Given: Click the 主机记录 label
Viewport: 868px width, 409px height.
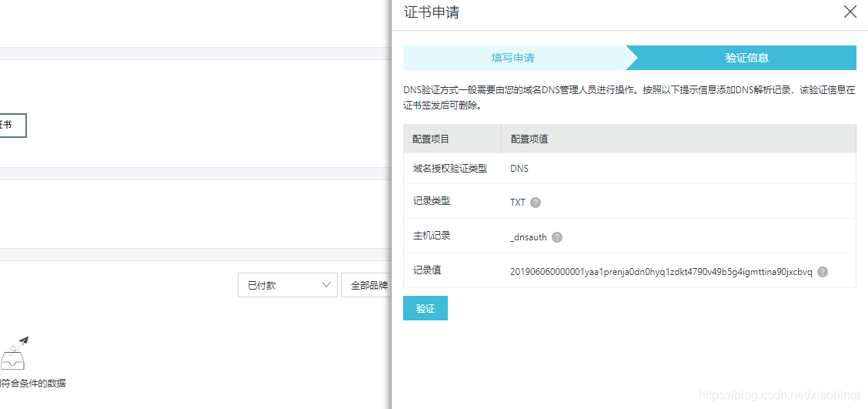Looking at the screenshot, I should tap(431, 236).
